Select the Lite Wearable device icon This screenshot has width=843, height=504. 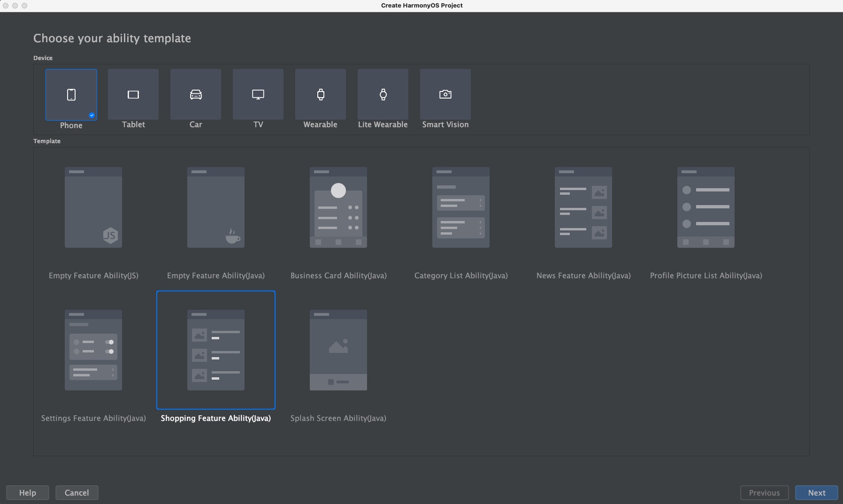383,94
